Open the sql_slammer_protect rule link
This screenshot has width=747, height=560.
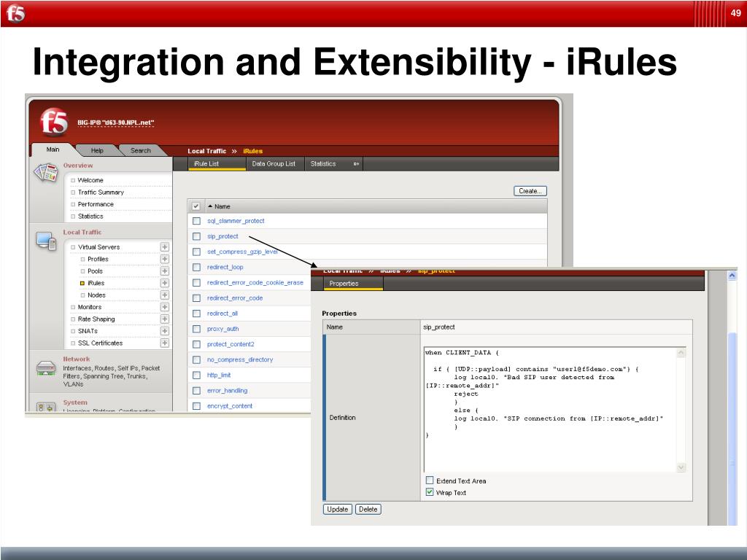point(236,221)
